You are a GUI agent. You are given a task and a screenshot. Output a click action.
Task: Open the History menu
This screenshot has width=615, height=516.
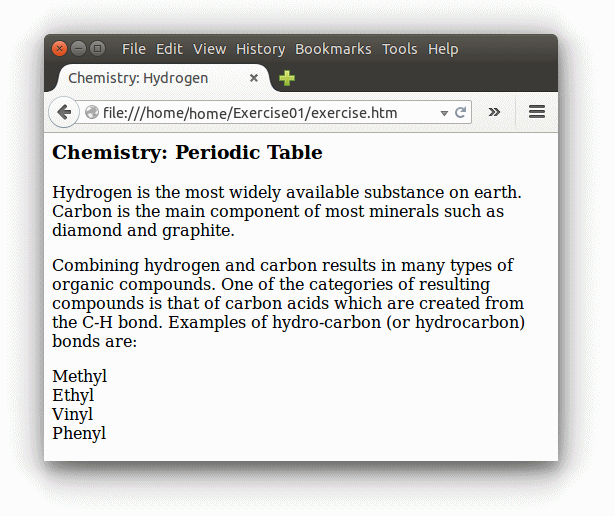pos(260,49)
